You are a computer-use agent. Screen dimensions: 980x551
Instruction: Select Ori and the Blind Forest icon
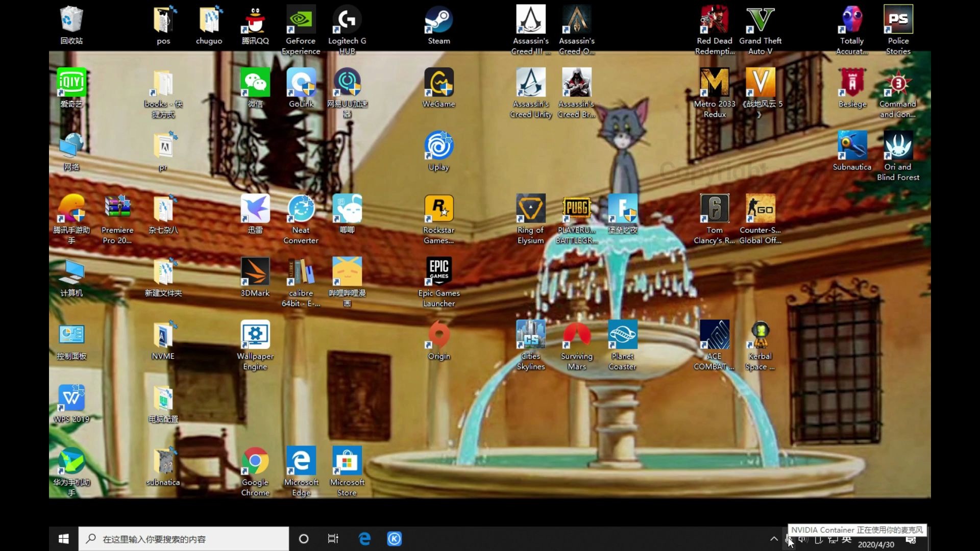click(898, 156)
